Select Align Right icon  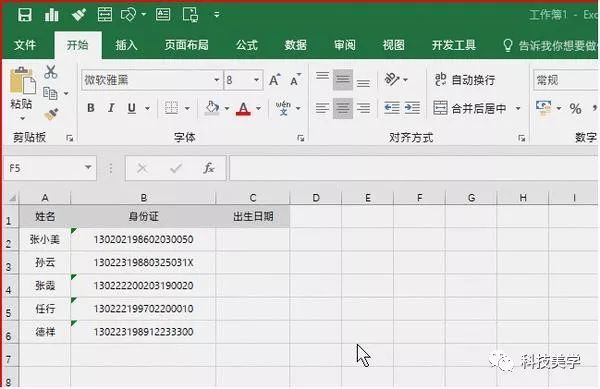(x=363, y=108)
